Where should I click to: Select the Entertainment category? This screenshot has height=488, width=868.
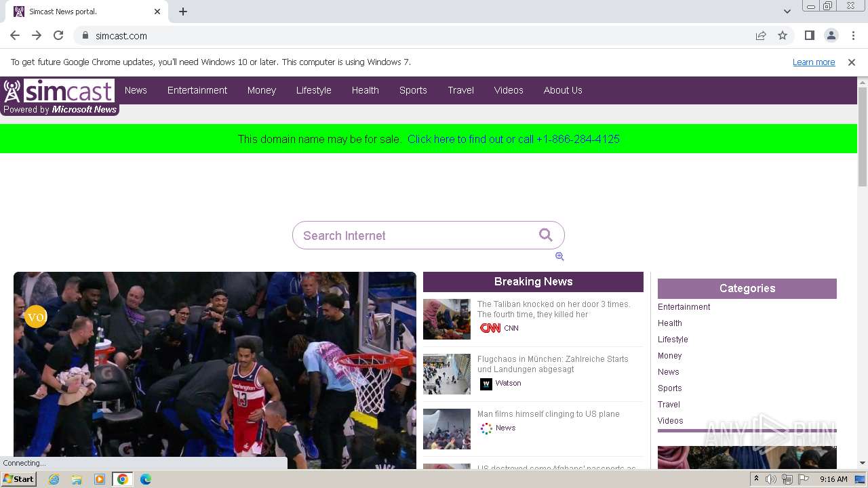tap(684, 307)
